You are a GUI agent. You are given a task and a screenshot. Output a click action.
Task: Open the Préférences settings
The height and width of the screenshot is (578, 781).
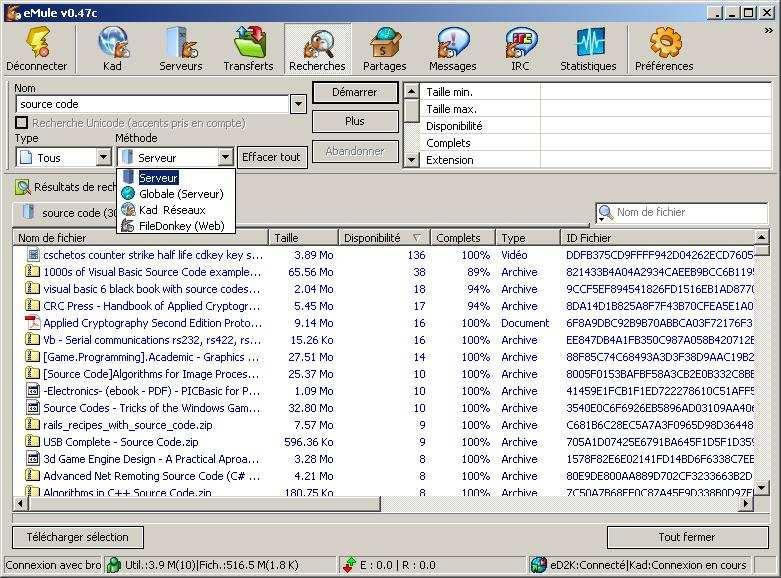tap(664, 48)
